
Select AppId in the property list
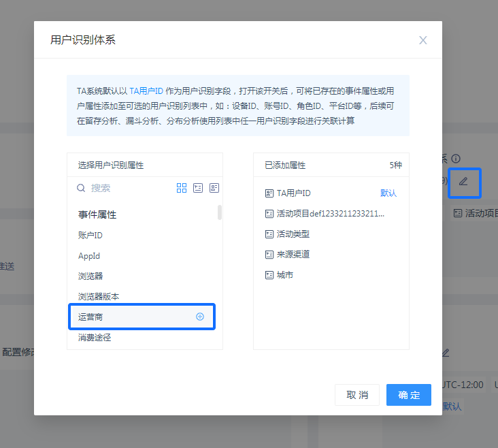[x=89, y=256]
